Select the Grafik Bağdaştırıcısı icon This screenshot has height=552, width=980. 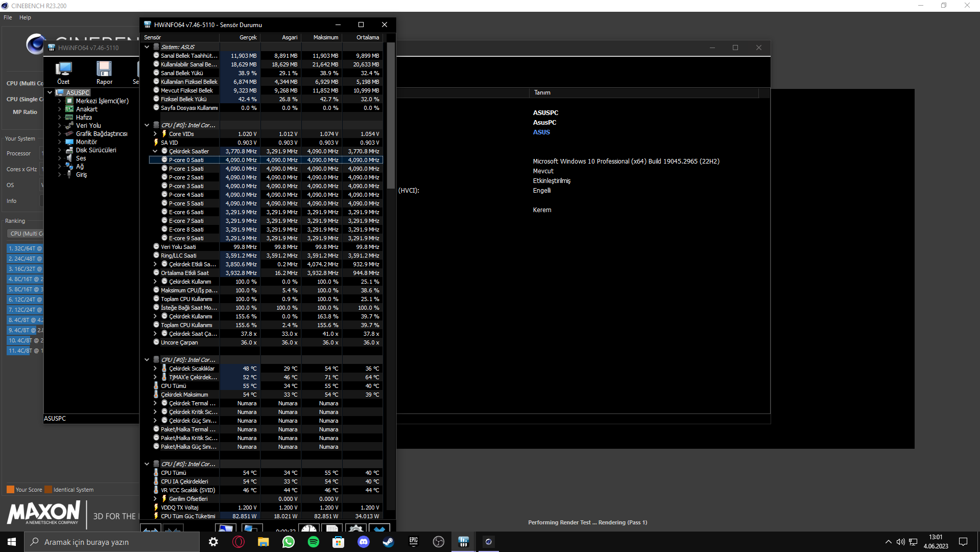(69, 133)
